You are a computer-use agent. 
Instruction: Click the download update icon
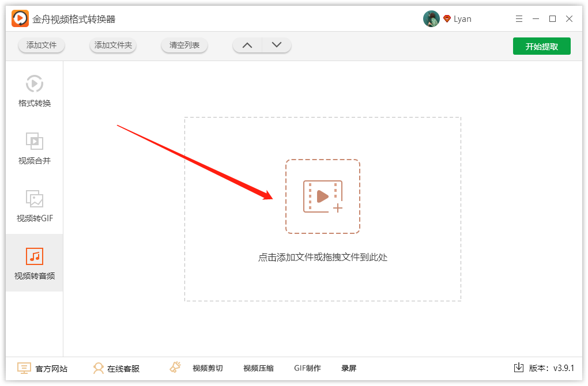[519, 368]
